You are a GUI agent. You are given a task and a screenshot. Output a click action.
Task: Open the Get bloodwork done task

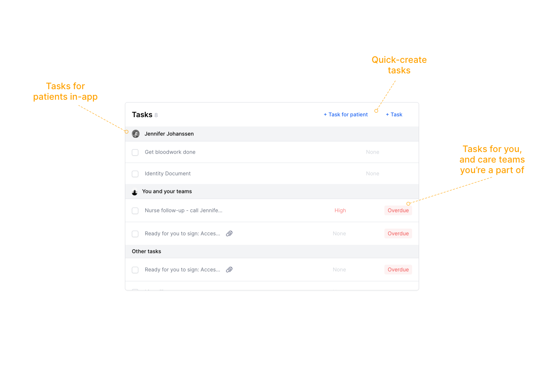click(x=170, y=152)
